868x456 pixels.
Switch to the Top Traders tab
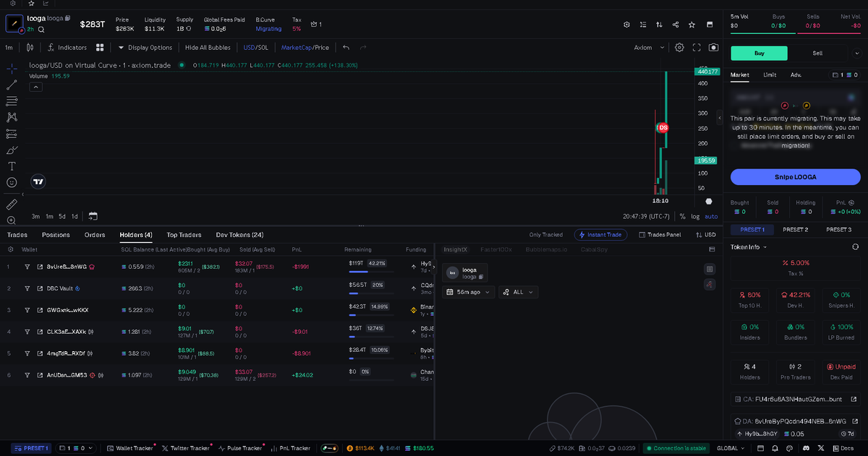184,235
